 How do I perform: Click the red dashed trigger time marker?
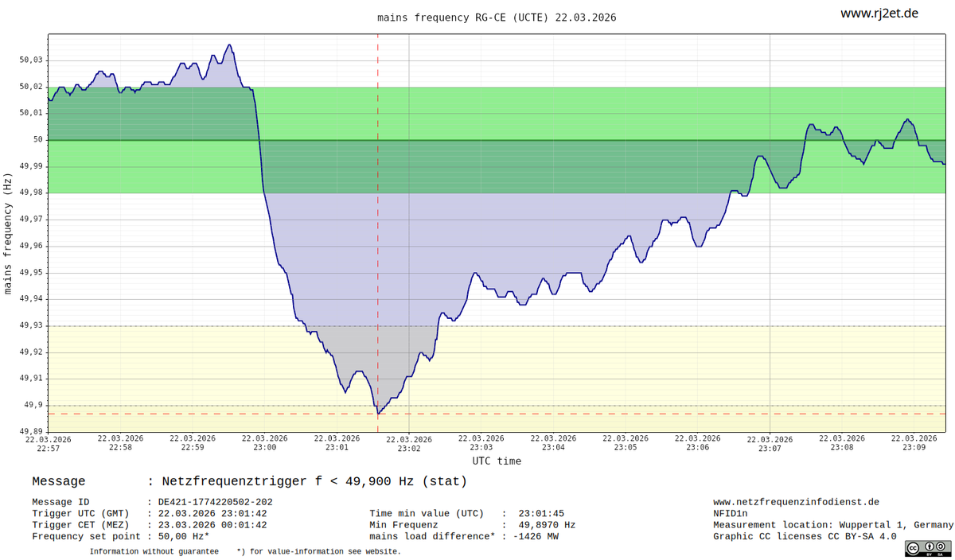(x=377, y=233)
